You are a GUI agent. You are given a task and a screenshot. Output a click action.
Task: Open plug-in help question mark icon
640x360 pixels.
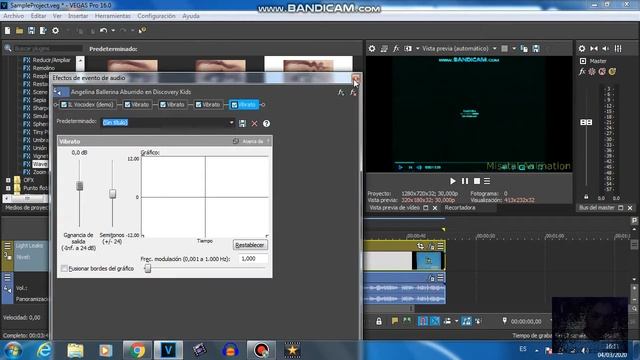(267, 123)
